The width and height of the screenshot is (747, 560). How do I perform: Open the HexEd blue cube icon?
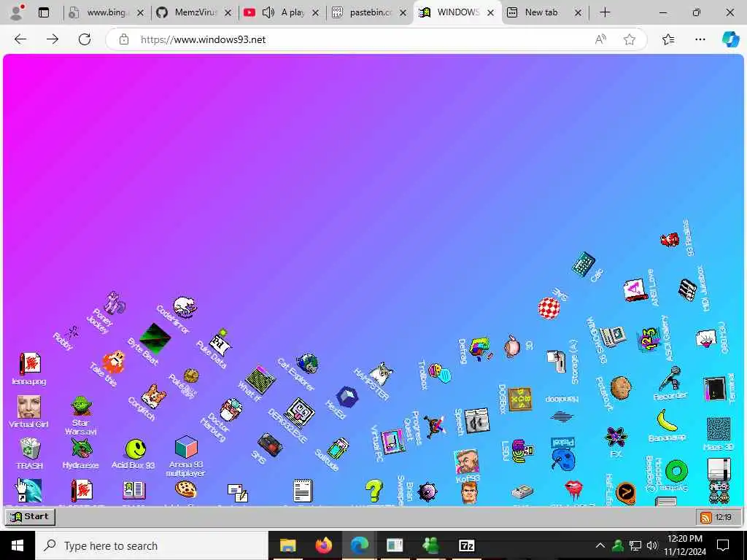click(347, 397)
